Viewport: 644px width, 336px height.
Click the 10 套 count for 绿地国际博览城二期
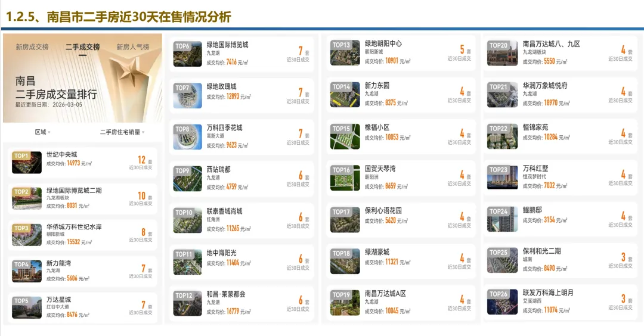coord(144,196)
